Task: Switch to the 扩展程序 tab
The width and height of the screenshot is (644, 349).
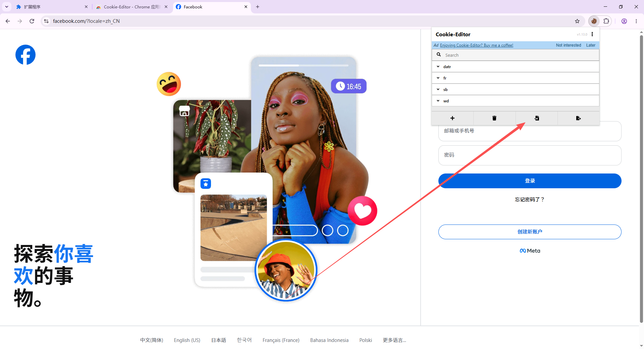Action: point(52,7)
